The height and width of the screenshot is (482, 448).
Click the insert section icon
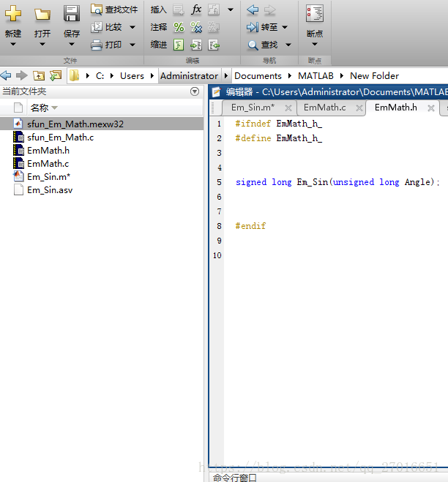179,10
